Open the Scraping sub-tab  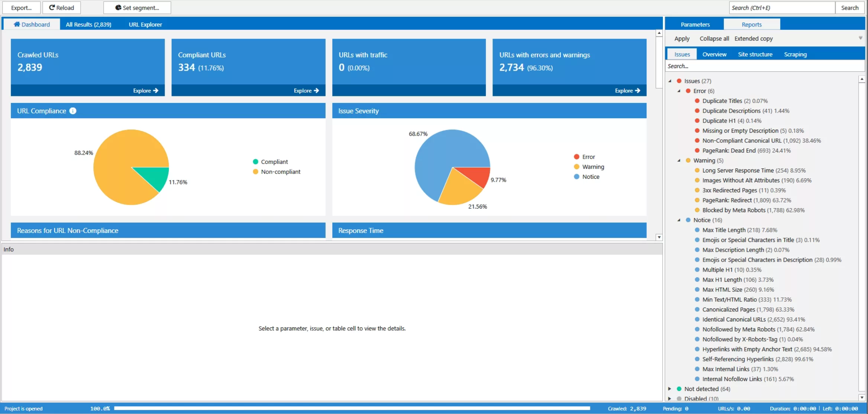tap(795, 54)
